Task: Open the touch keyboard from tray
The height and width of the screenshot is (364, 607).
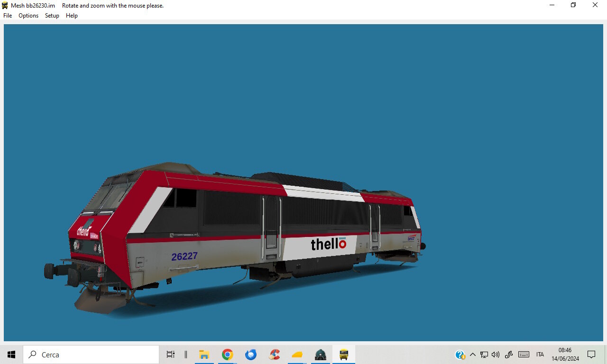Action: [524, 355]
